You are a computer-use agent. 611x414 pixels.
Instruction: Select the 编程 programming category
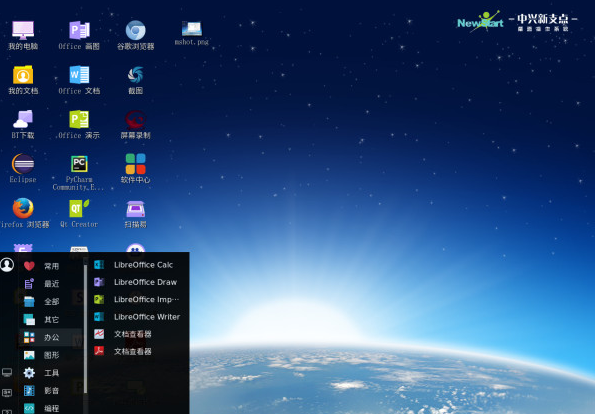point(51,408)
